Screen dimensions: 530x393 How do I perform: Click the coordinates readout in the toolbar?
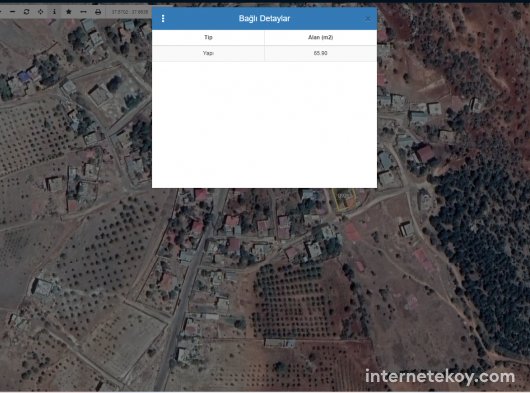[x=130, y=12]
